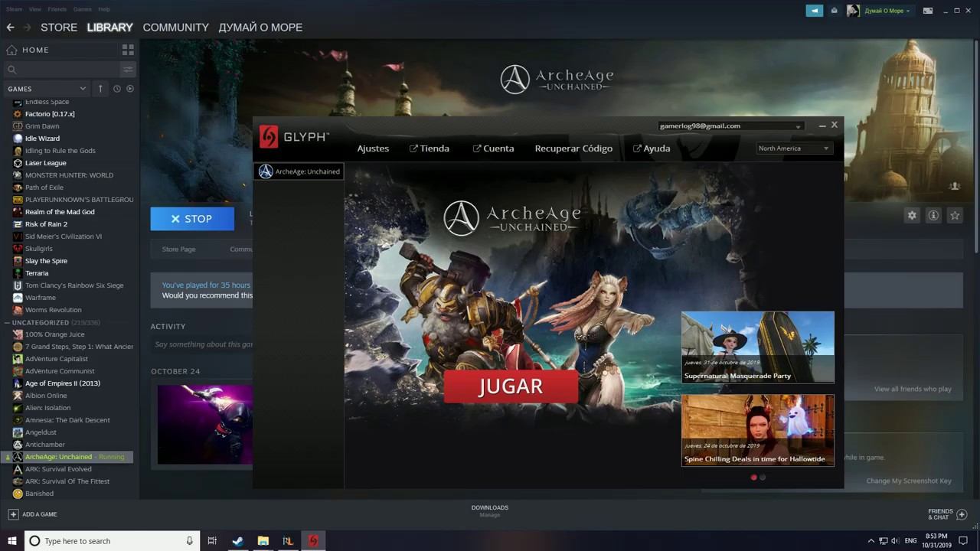Open Steam username account dropdown
This screenshot has height=551, width=980.
pyautogui.click(x=887, y=11)
